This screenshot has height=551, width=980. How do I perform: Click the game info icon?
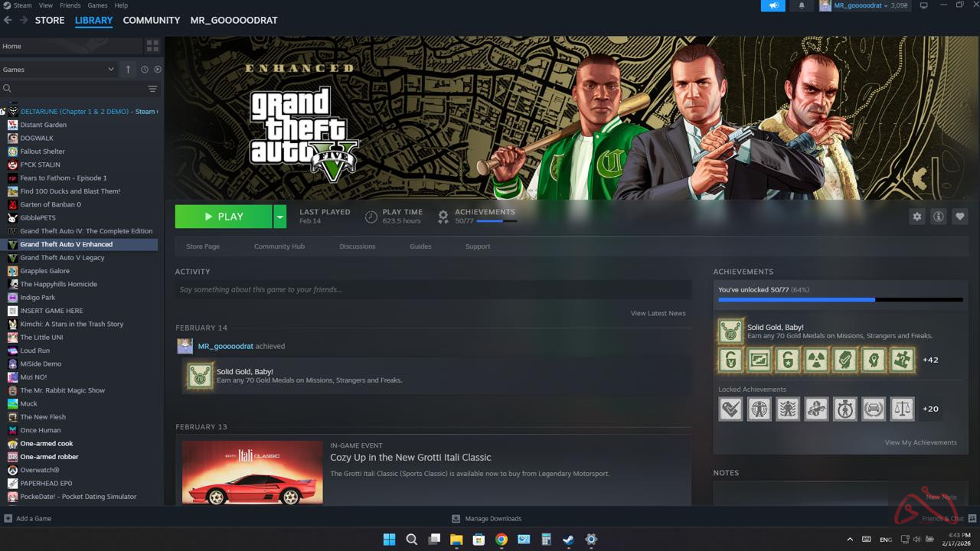939,217
